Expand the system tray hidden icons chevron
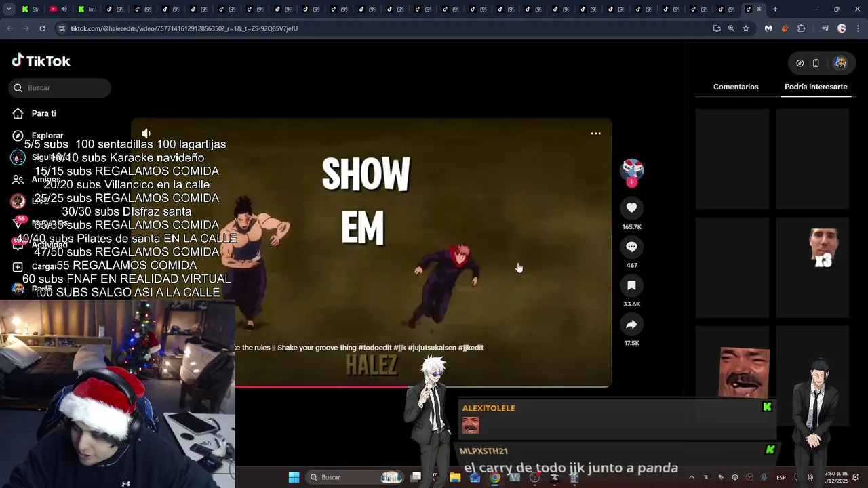The height and width of the screenshot is (488, 868). point(692,477)
